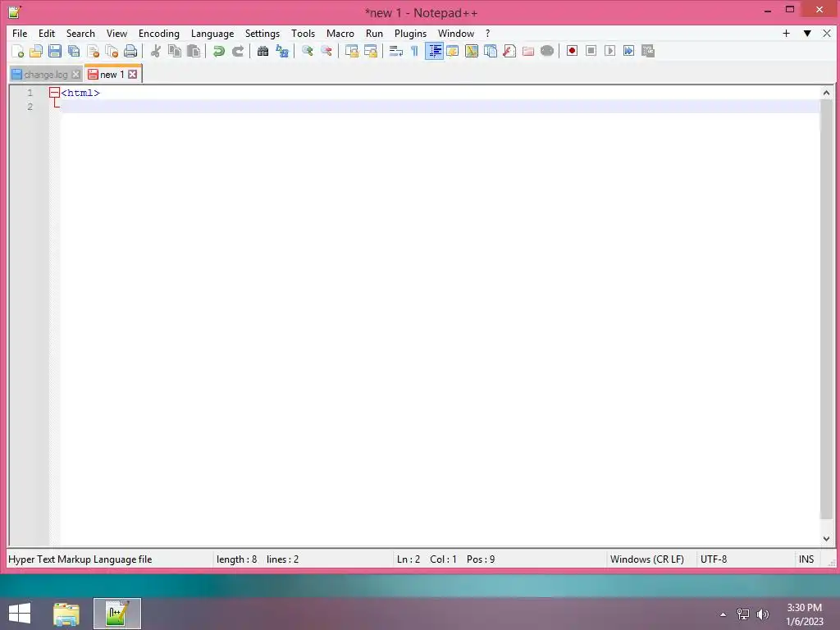Click the Redo toolbar icon
The width and height of the screenshot is (840, 630).
pos(238,51)
